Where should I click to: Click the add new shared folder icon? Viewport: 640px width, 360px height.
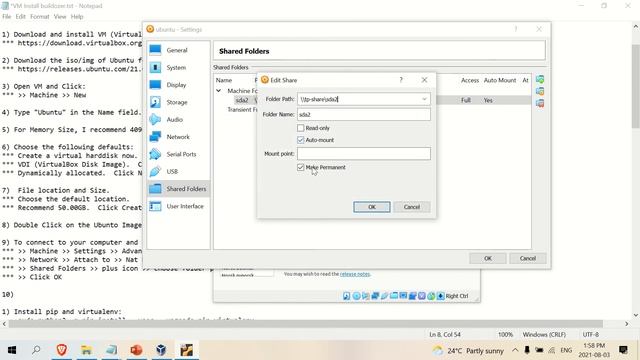click(540, 79)
